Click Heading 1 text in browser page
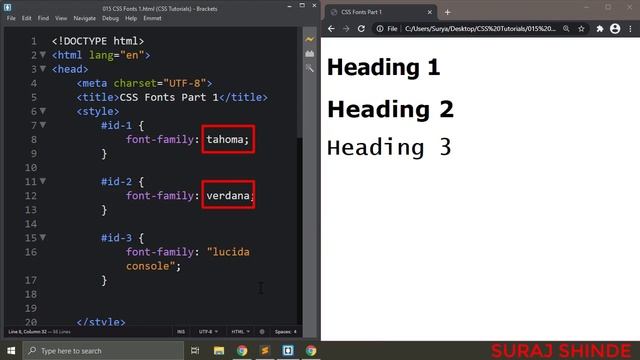Viewport: 640px width, 360px height. coord(383,67)
